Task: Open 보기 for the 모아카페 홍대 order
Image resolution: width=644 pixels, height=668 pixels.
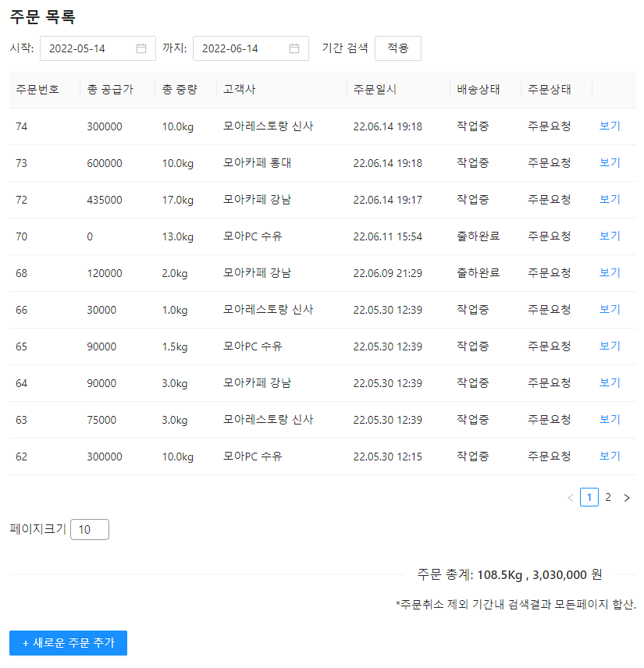Action: click(609, 163)
